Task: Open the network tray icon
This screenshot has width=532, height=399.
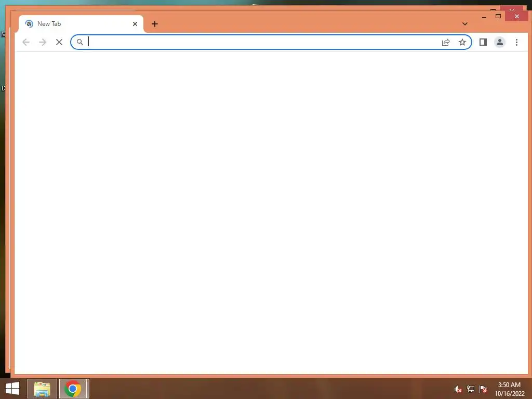Action: tap(470, 389)
